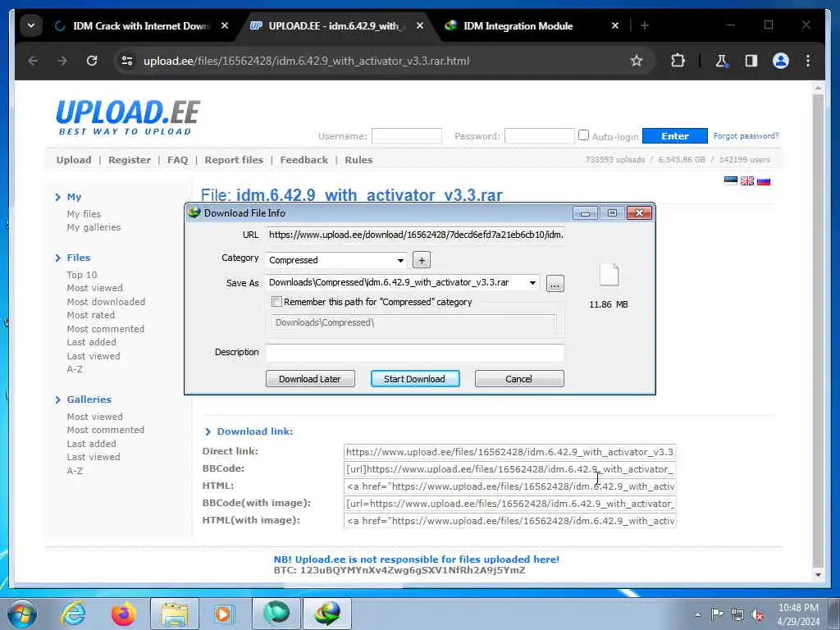840x630 pixels.
Task: Bookmark this page with the star icon
Action: [637, 61]
